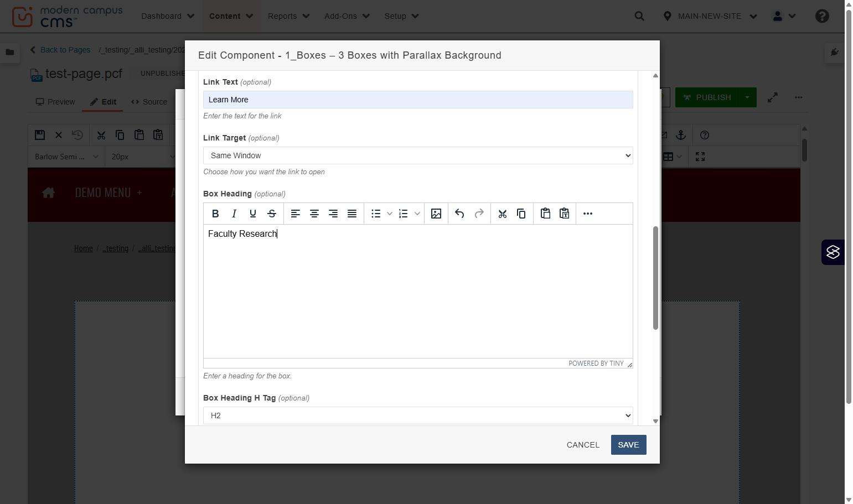Screen dimensions: 853x504
Task: Save the component edits
Action: [x=628, y=445]
